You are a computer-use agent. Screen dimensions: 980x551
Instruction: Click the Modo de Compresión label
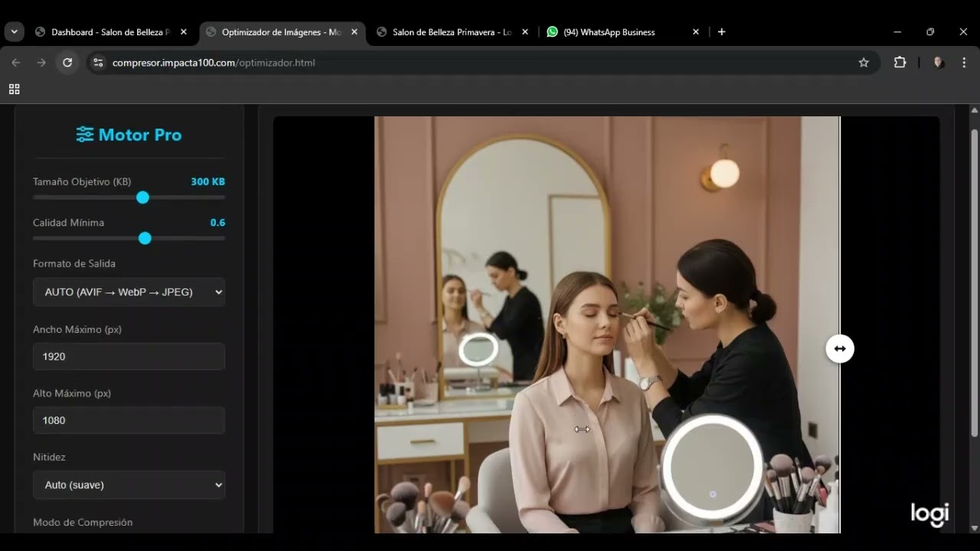click(83, 523)
